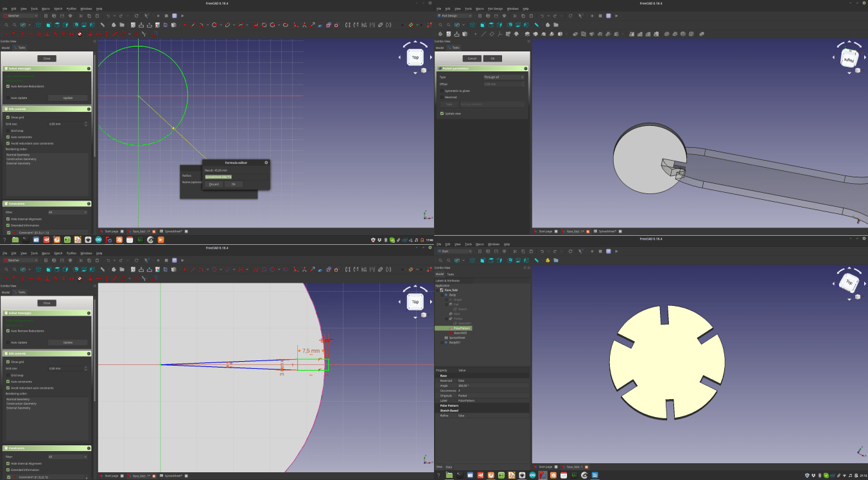Screen dimensions: 868x480
Task: Open Start workbench selector dropdown
Action: pos(455,251)
